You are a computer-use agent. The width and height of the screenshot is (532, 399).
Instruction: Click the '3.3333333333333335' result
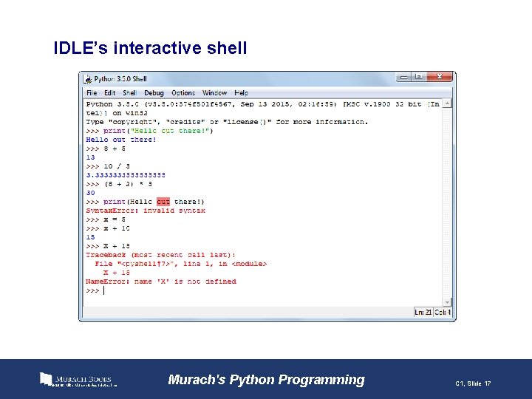[126, 175]
